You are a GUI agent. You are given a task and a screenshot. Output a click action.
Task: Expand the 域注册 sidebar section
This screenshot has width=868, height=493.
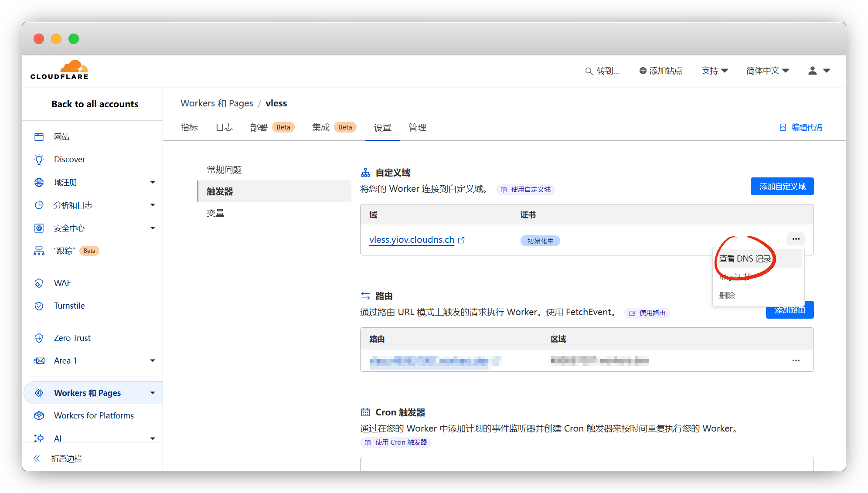[x=152, y=182]
